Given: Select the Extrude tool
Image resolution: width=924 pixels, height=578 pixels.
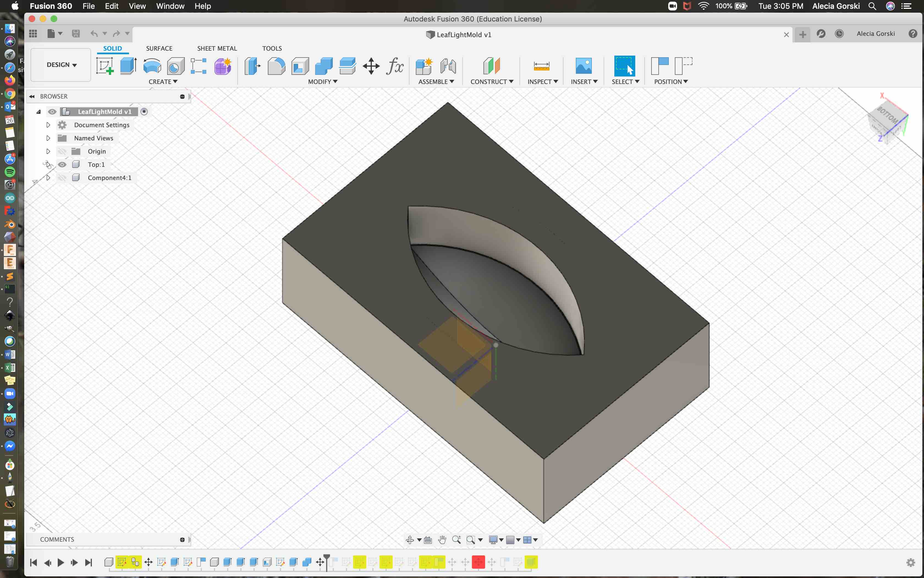Looking at the screenshot, I should (129, 66).
